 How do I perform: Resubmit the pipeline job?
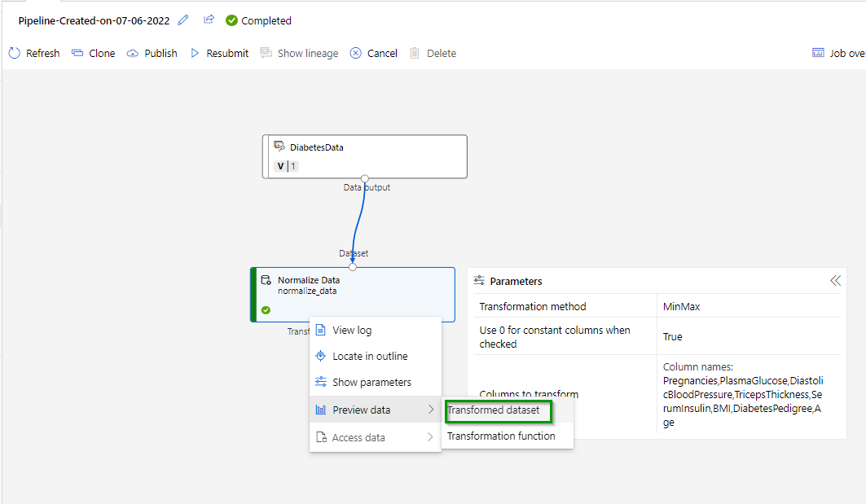click(218, 53)
